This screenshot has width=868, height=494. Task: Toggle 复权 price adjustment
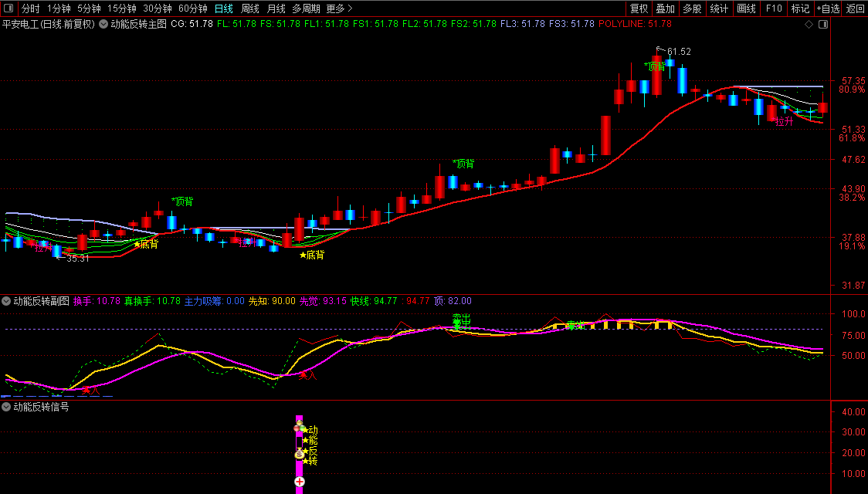point(639,8)
